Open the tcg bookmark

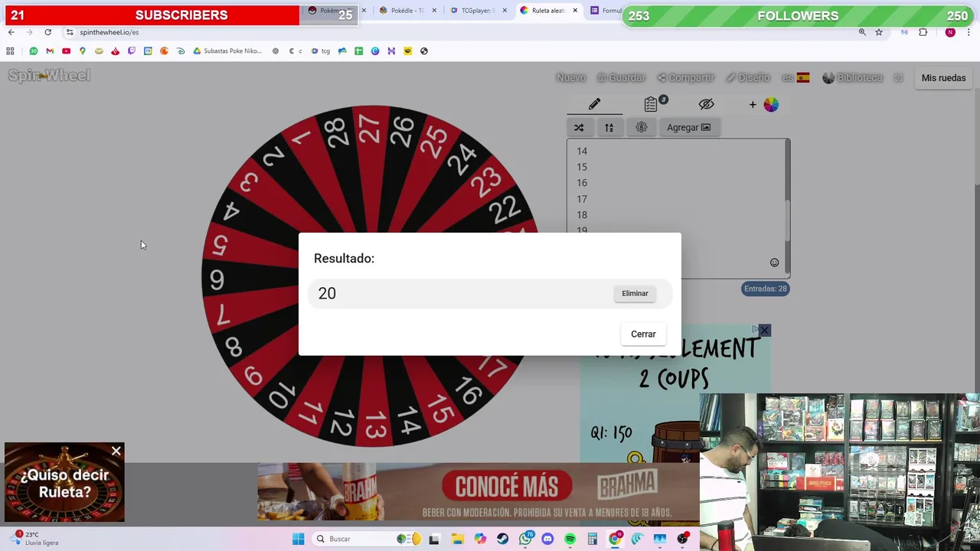[x=321, y=51]
